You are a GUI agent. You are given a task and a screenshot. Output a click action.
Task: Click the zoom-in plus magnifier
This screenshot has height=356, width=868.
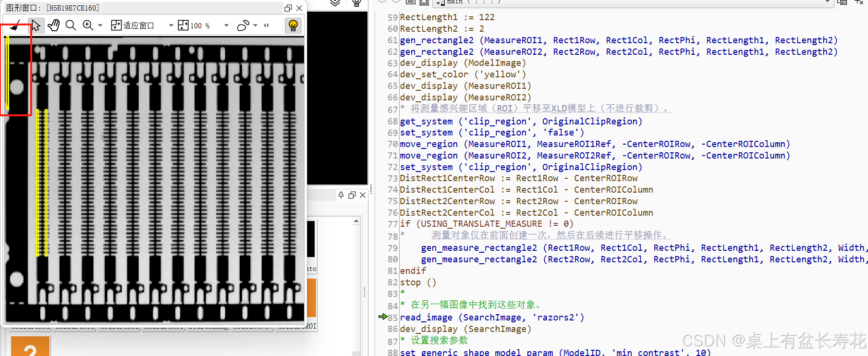pos(88,25)
